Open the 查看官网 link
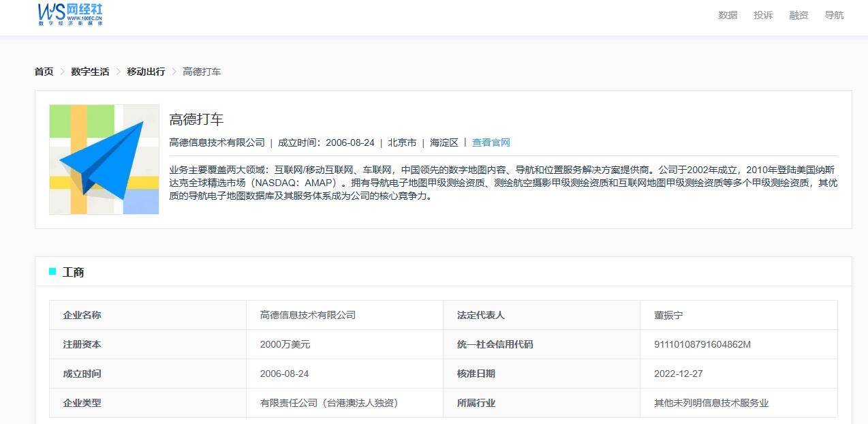 [491, 142]
